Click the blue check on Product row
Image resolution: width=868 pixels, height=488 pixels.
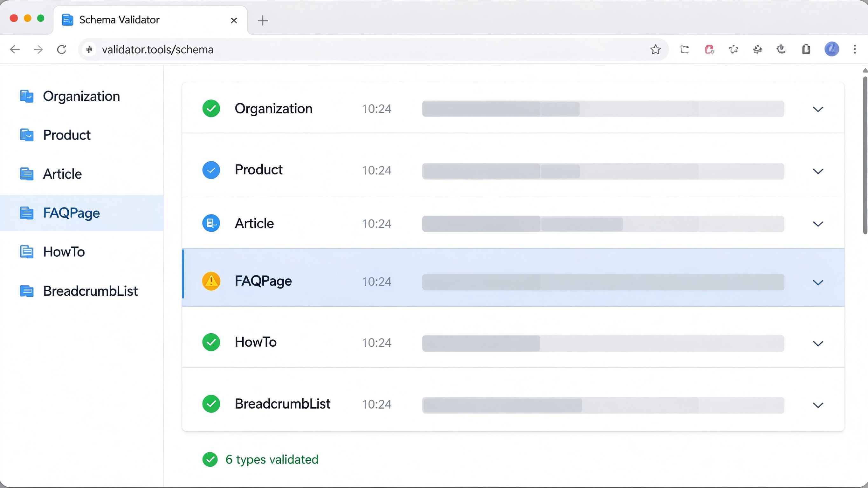[x=211, y=170]
